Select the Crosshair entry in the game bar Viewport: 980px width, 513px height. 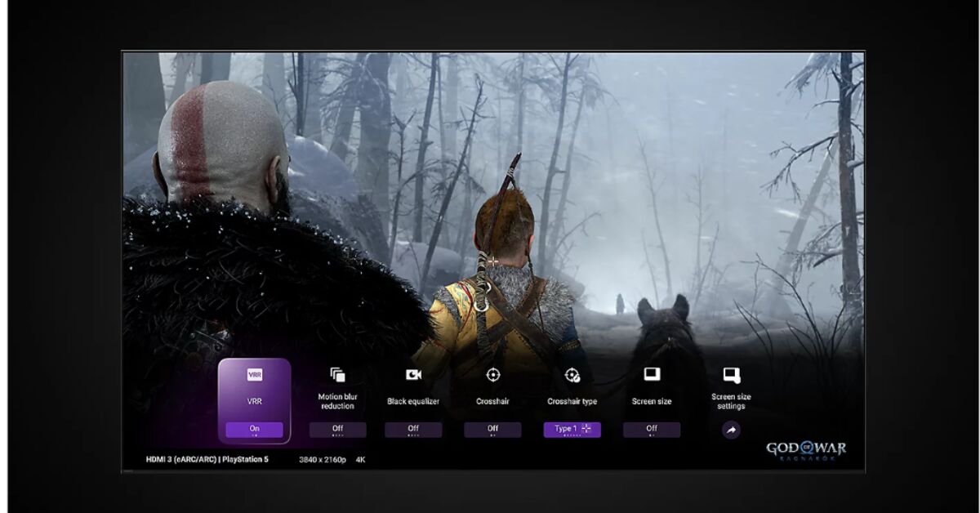click(x=492, y=400)
